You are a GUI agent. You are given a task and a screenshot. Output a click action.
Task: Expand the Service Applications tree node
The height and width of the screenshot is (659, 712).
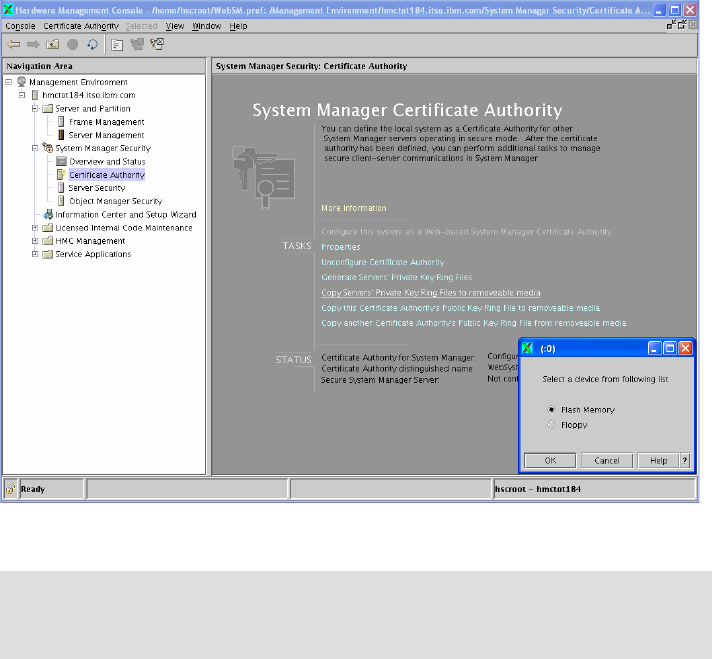click(34, 254)
